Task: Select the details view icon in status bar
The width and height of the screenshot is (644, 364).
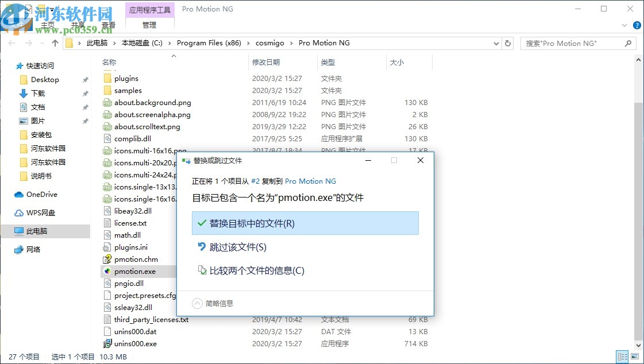Action: (623, 357)
